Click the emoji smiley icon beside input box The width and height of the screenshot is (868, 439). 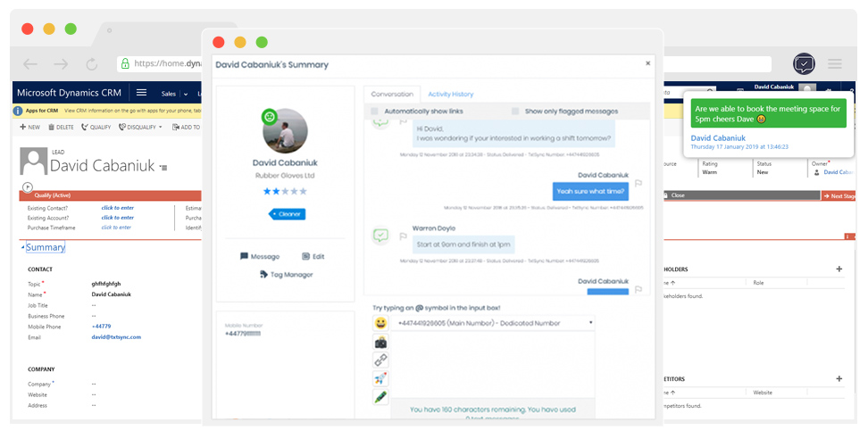point(381,323)
